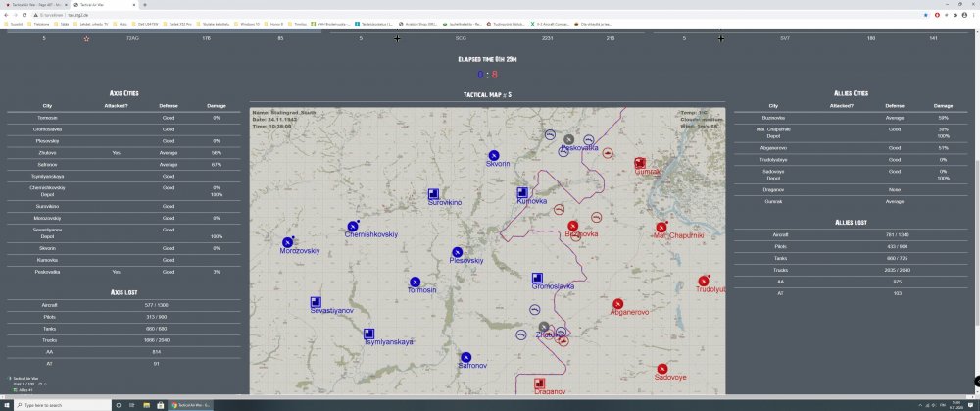Click the browser back arrow
Image resolution: width=980 pixels, height=411 pixels.
pos(6,15)
